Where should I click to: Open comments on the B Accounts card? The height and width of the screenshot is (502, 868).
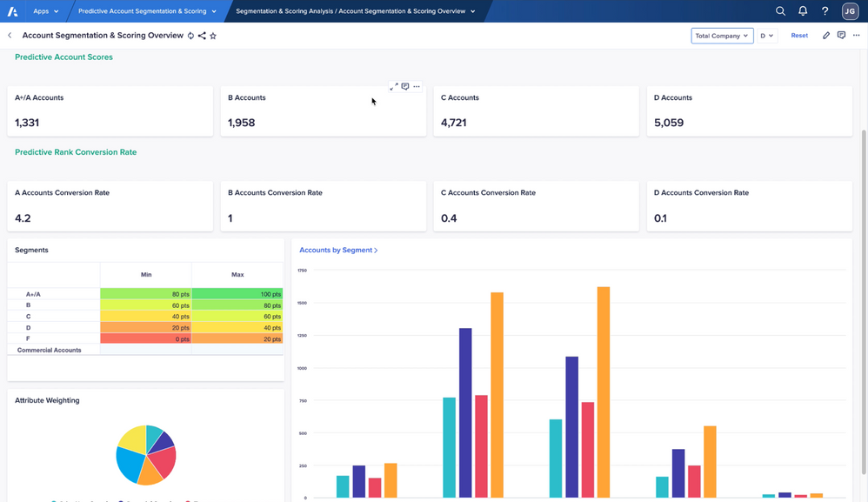tap(405, 86)
